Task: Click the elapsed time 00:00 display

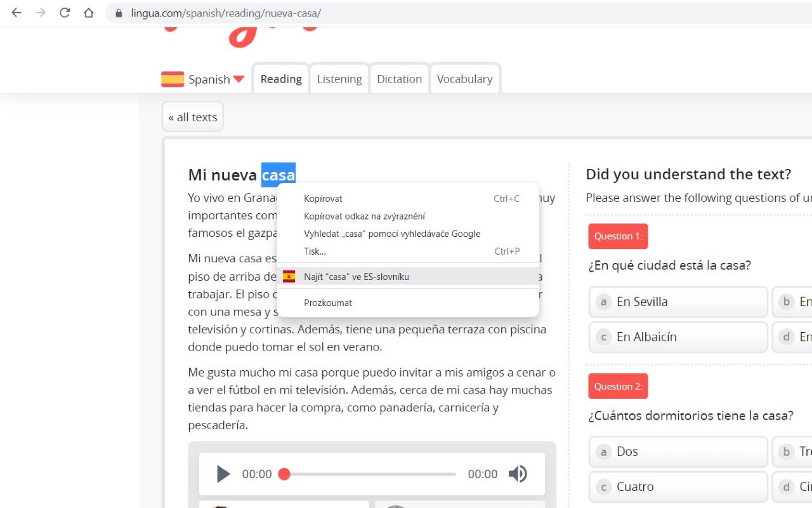Action: tap(257, 474)
